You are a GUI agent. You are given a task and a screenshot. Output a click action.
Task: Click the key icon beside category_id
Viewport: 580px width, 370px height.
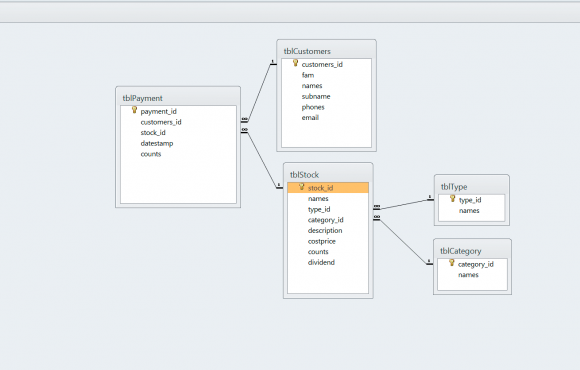tap(452, 263)
